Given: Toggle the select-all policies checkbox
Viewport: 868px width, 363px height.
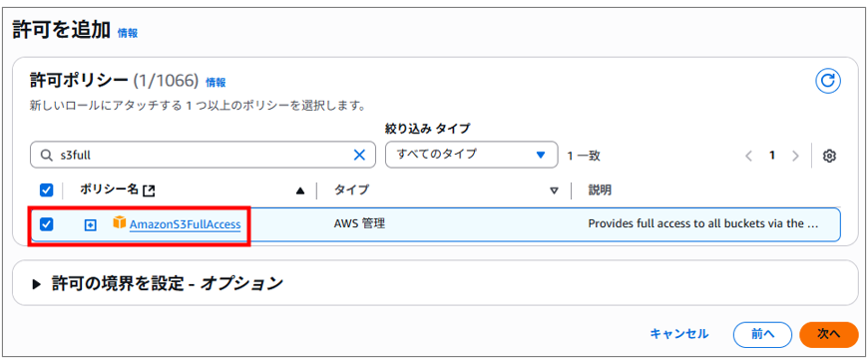Looking at the screenshot, I should click(x=47, y=190).
